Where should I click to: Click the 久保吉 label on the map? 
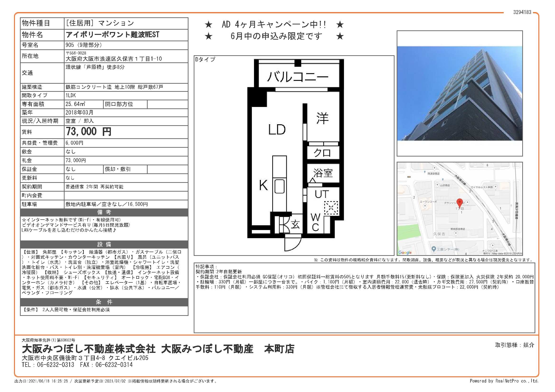[x=439, y=234]
